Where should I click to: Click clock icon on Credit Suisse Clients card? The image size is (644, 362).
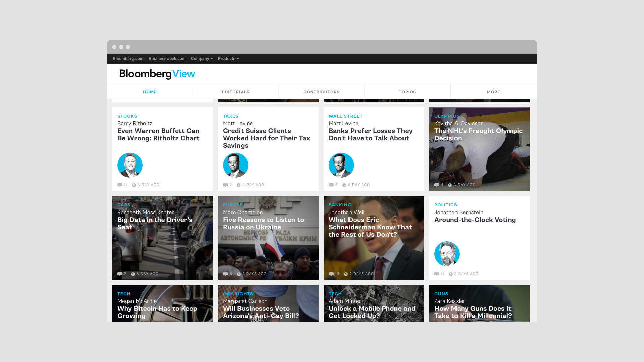click(238, 185)
